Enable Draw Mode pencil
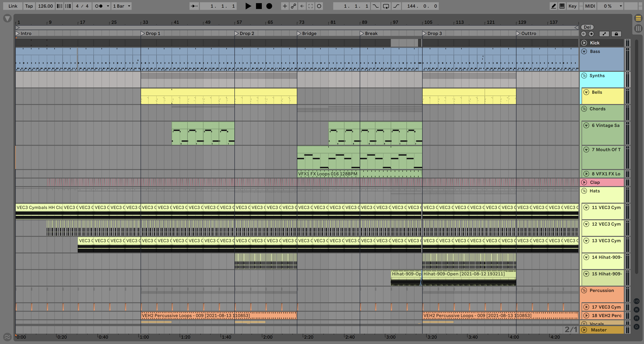The image size is (644, 344). pos(554,6)
